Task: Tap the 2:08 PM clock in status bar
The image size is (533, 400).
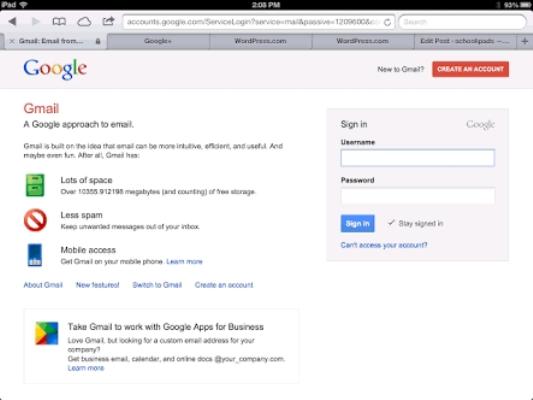Action: tap(266, 5)
